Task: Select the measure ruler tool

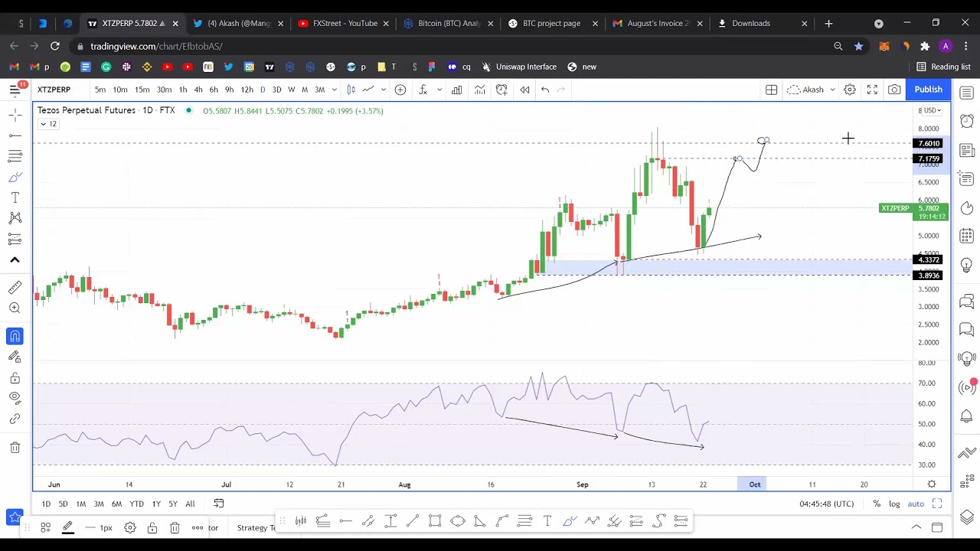Action: [x=15, y=287]
